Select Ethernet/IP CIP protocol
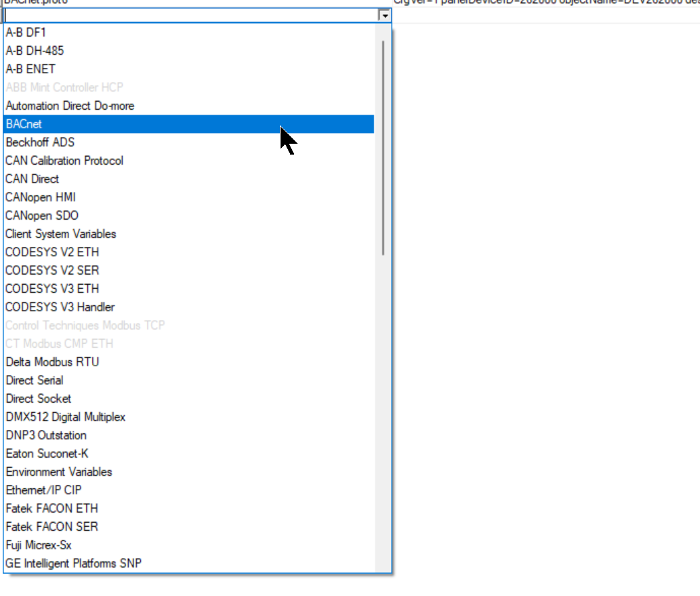Image resolution: width=700 pixels, height=596 pixels. pos(189,490)
